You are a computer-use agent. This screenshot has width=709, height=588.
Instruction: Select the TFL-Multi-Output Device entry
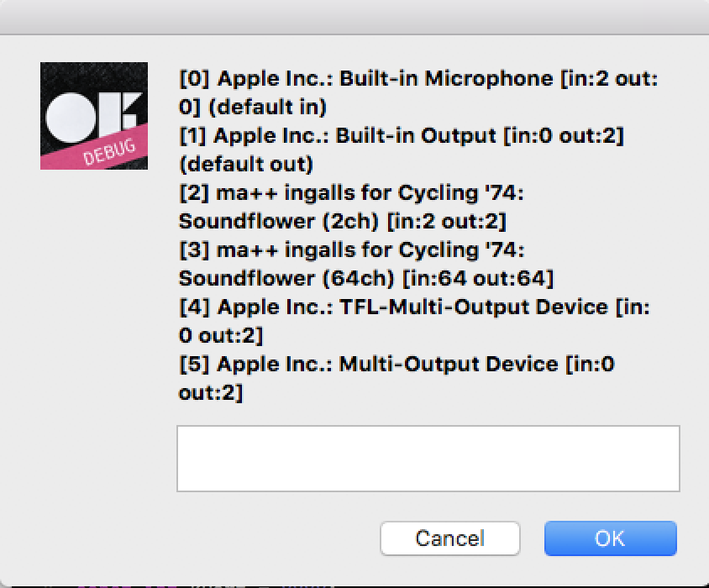coord(378,307)
